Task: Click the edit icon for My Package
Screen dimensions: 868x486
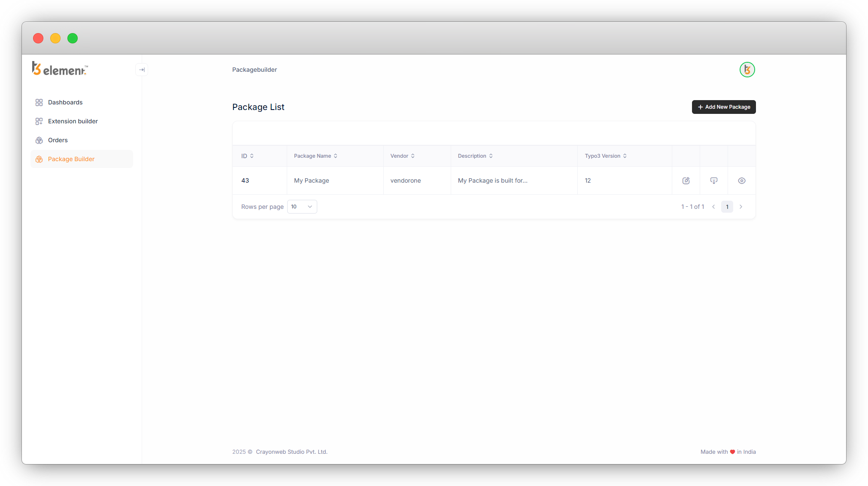Action: 686,180
